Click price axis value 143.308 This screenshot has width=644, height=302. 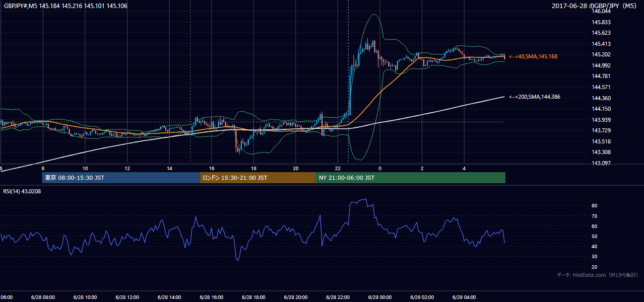click(602, 152)
